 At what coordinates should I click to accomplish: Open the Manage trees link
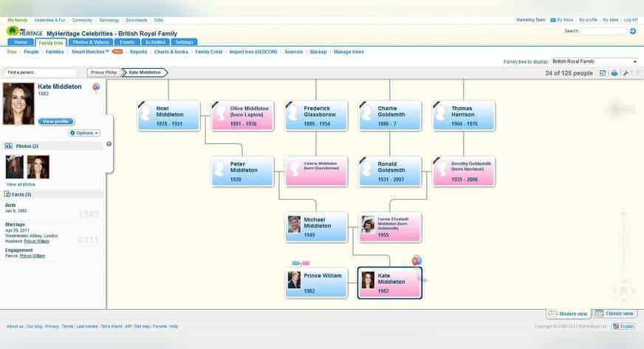coord(349,52)
